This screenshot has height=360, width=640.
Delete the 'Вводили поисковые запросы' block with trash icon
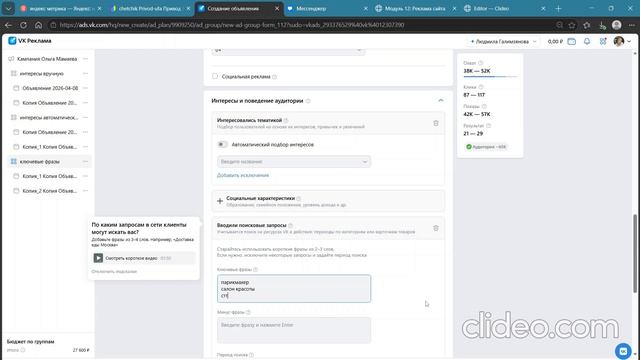(x=436, y=228)
